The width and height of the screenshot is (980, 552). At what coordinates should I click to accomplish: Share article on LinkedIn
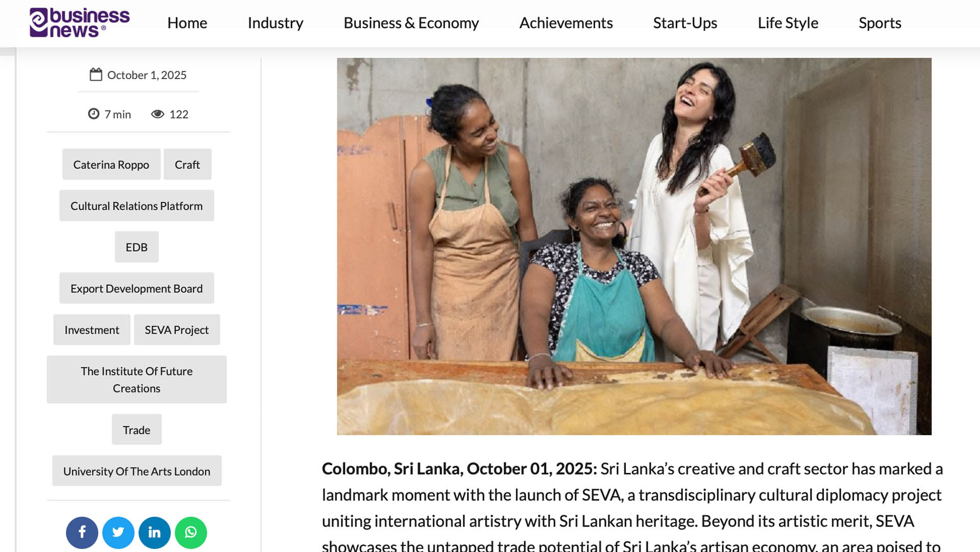[x=154, y=533]
